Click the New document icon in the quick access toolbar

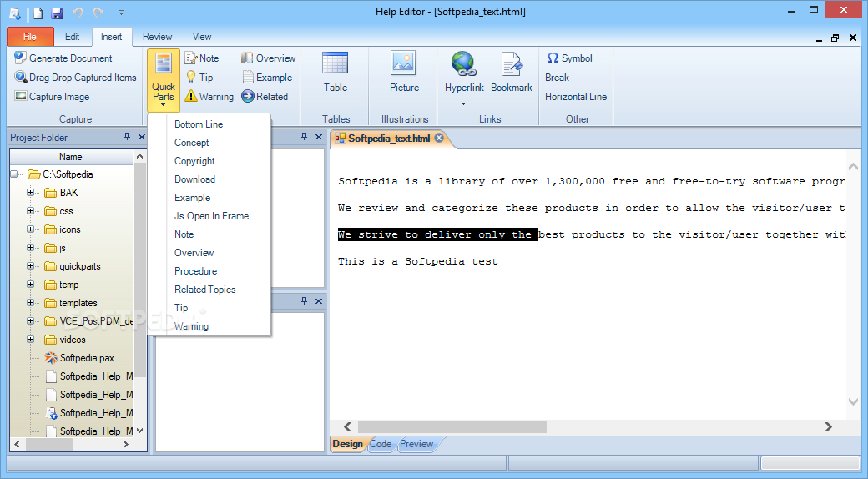tap(38, 13)
